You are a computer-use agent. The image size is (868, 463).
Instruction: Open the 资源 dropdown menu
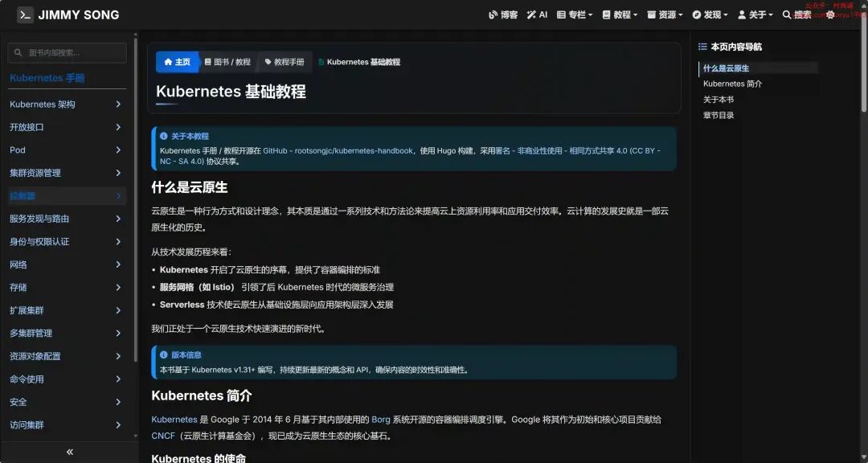(x=665, y=15)
